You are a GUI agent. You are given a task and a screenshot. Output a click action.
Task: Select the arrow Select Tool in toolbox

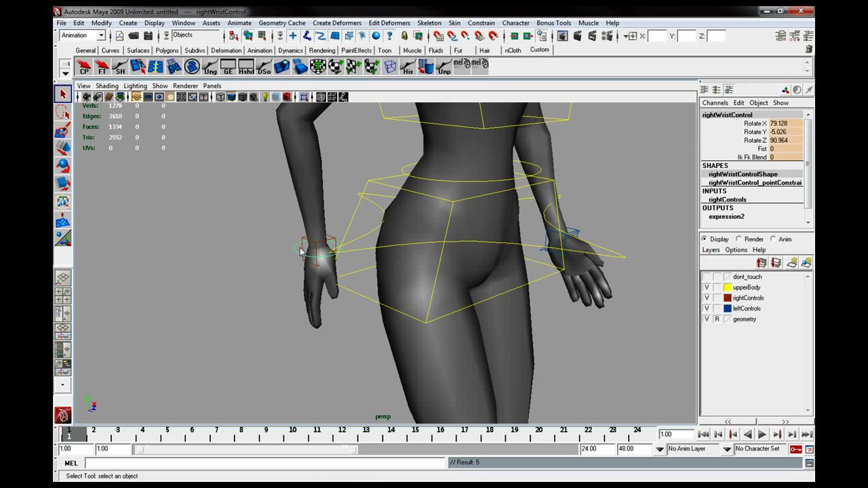pos(63,94)
